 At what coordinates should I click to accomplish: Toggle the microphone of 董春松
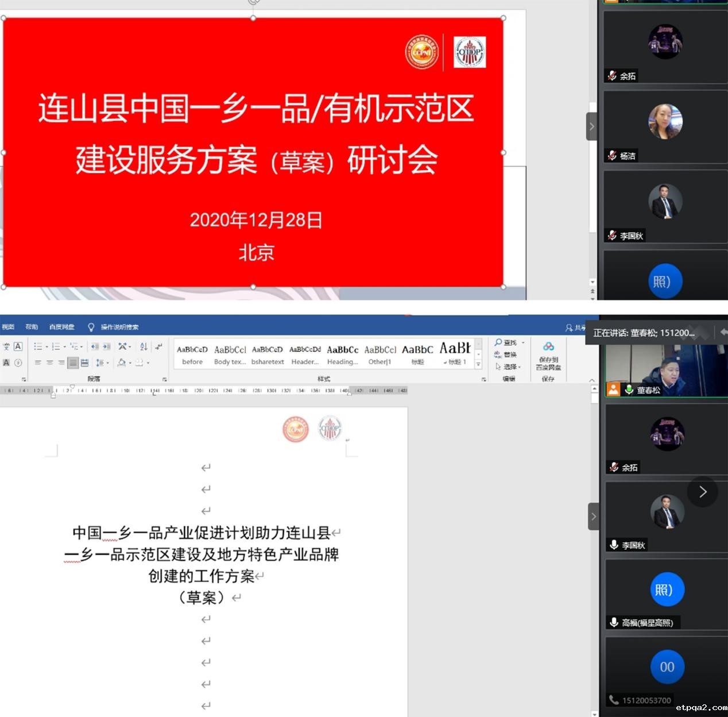629,390
